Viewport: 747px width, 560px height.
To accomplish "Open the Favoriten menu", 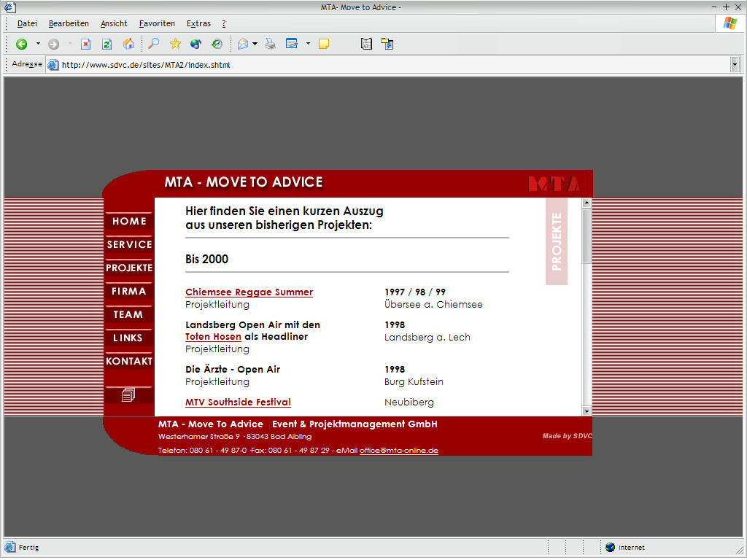I will click(x=157, y=24).
